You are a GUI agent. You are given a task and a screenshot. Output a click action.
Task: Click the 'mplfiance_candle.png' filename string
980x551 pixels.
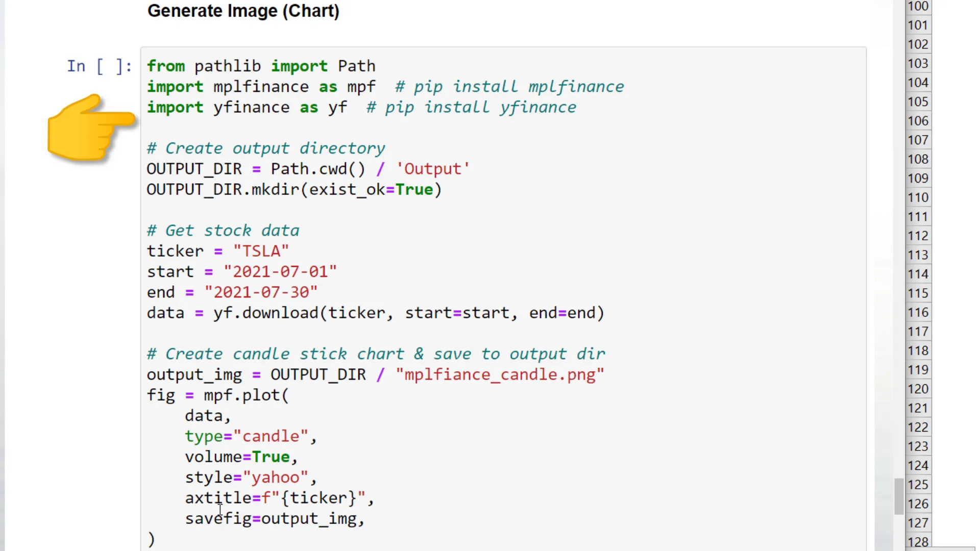500,374
